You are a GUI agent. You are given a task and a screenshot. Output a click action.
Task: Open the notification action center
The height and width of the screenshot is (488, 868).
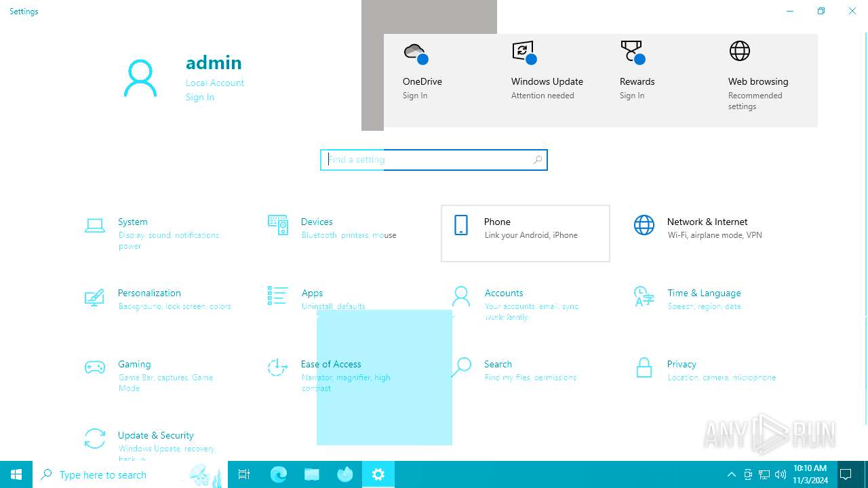click(846, 474)
